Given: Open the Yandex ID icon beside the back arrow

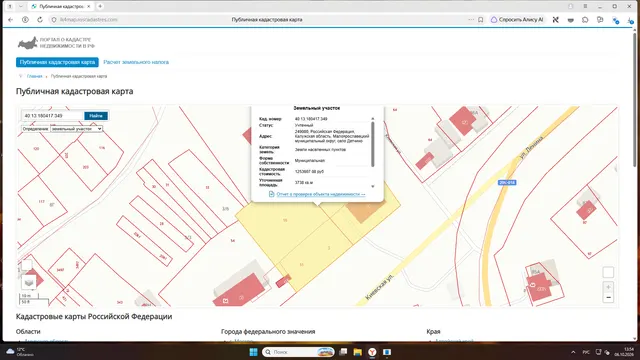Looking at the screenshot, I should click(25, 20).
